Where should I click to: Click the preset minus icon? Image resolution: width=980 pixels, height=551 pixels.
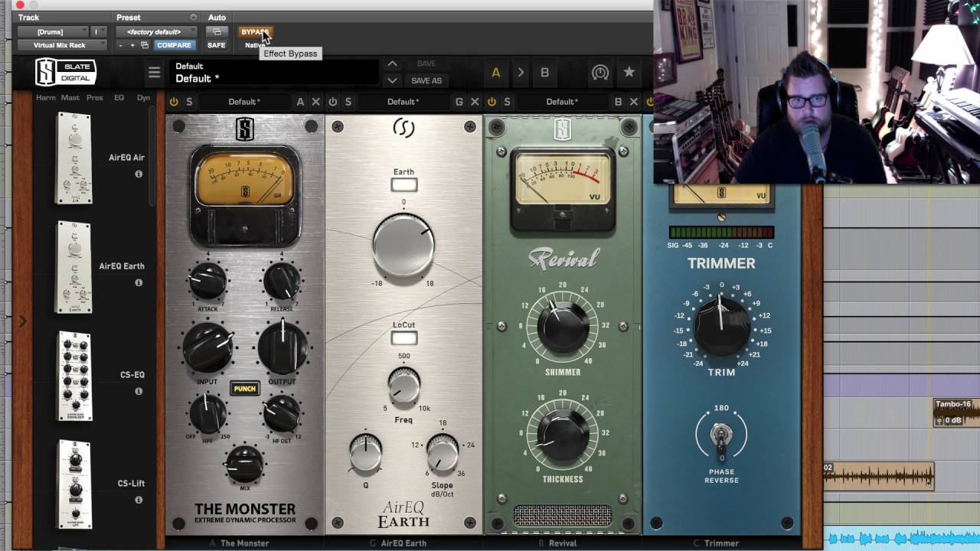click(121, 45)
